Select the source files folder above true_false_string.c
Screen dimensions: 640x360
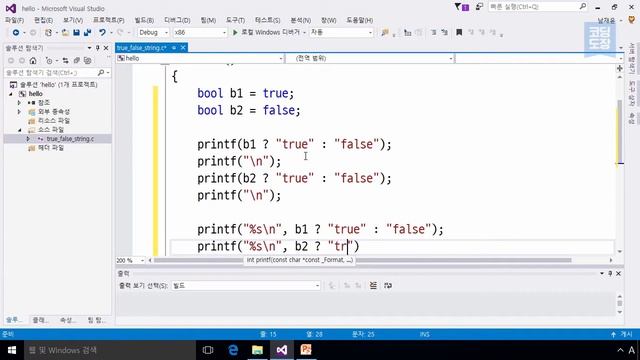51,130
